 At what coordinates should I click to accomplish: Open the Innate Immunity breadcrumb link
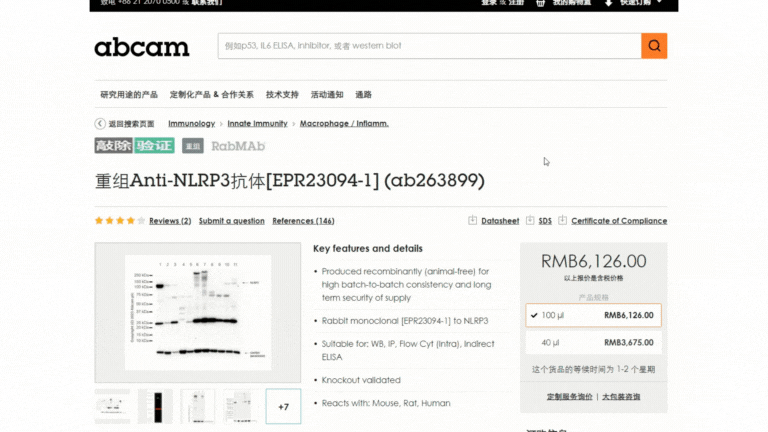coord(257,123)
